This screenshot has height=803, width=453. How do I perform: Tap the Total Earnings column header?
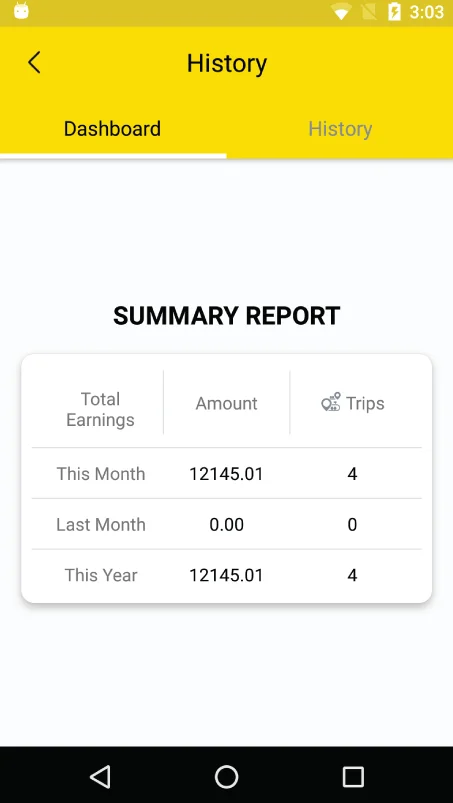[x=100, y=409]
